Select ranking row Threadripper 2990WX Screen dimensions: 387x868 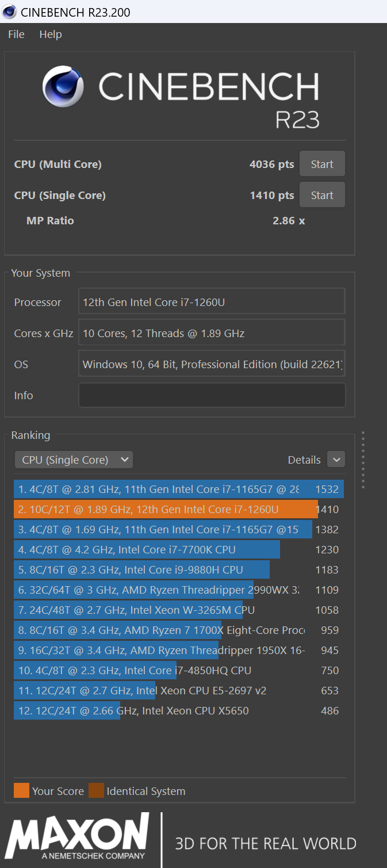coord(179,590)
